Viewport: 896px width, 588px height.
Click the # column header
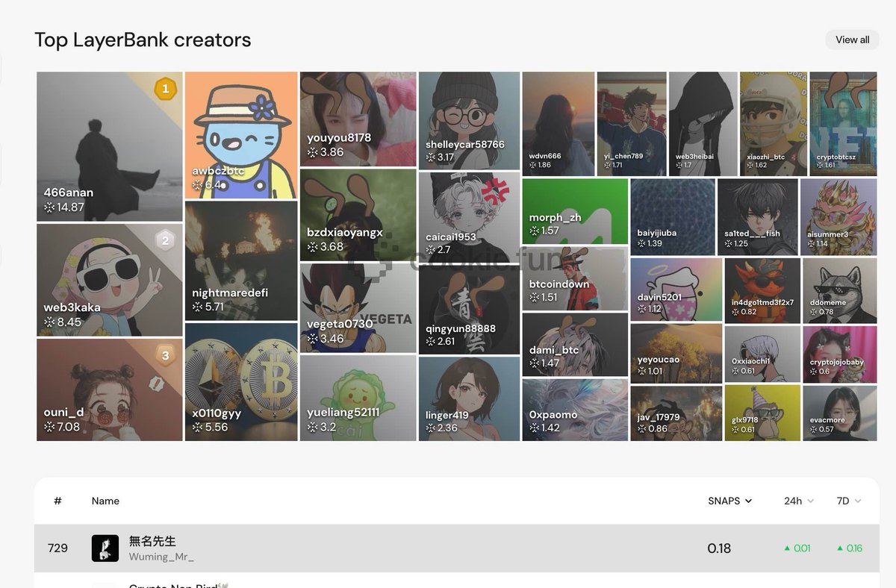[x=57, y=501]
